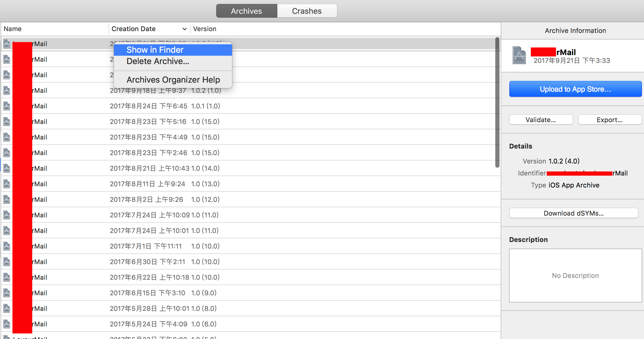
Task: Click the archive icon in Archive Information panel
Action: click(x=519, y=55)
